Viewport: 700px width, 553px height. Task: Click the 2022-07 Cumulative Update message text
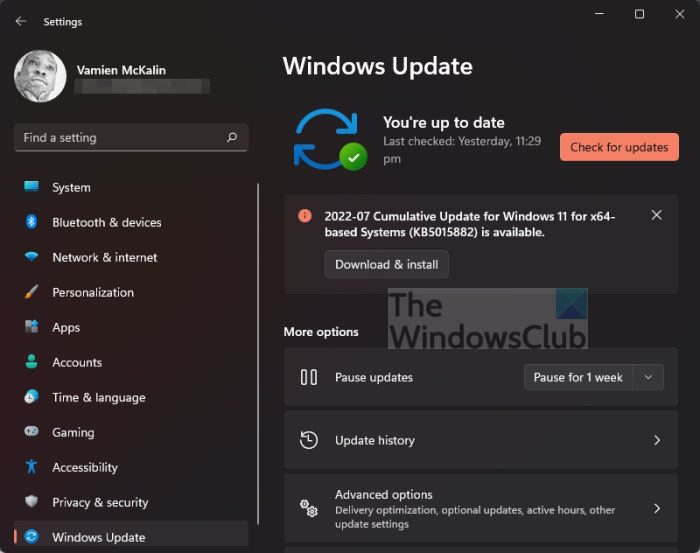tap(470, 224)
